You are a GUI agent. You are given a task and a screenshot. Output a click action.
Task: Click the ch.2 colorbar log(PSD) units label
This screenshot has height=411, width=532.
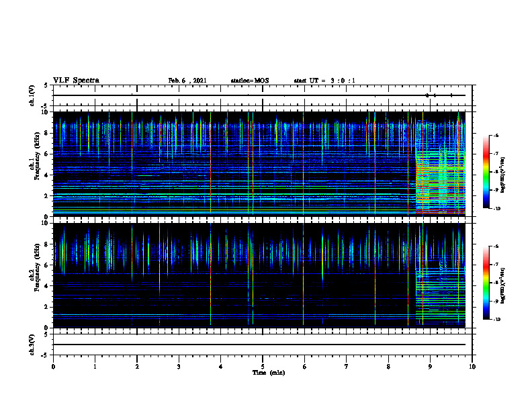pyautogui.click(x=503, y=285)
